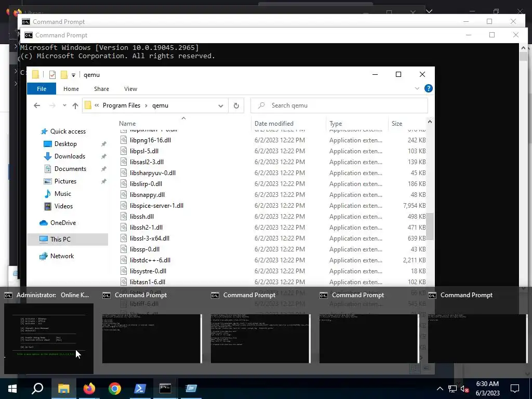
Task: Expand the address bar history dropdown
Action: point(220,105)
